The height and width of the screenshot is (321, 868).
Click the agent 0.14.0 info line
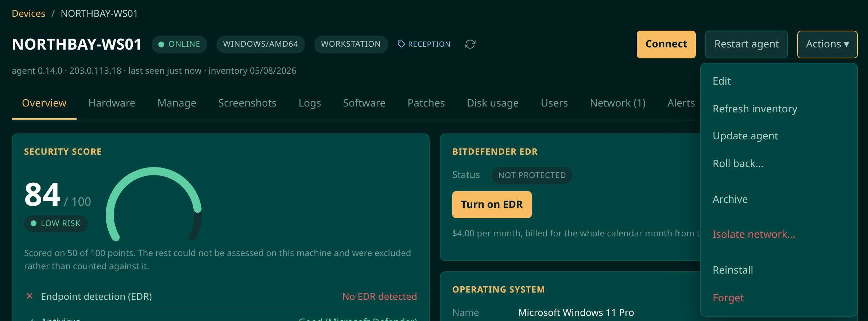(x=154, y=70)
